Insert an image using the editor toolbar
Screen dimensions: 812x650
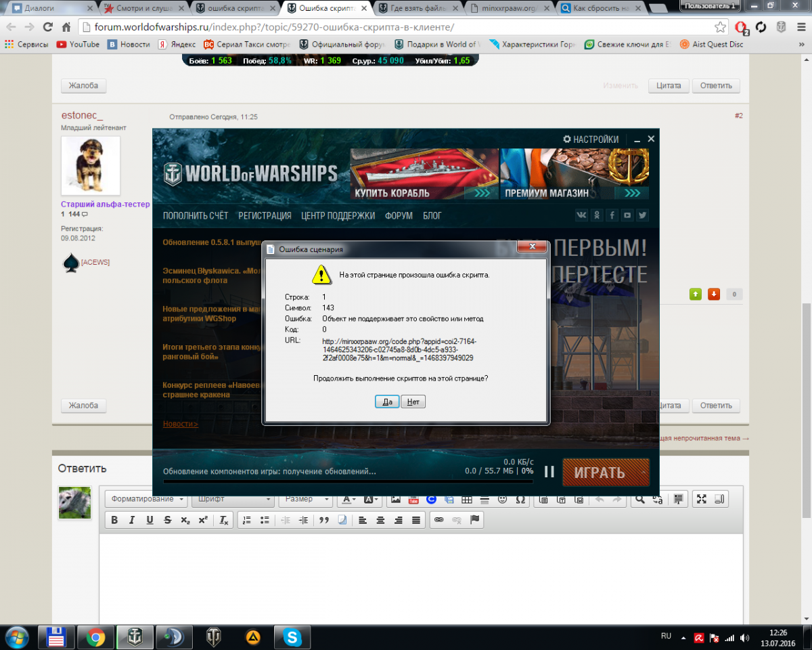point(396,500)
